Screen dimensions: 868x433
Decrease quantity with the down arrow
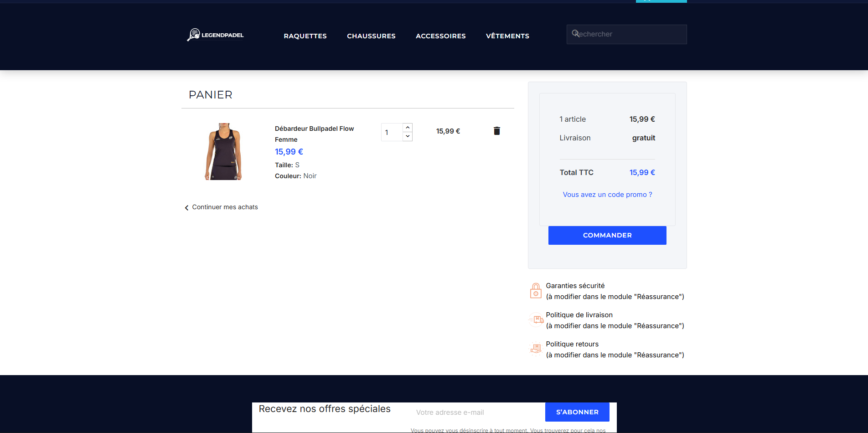408,136
